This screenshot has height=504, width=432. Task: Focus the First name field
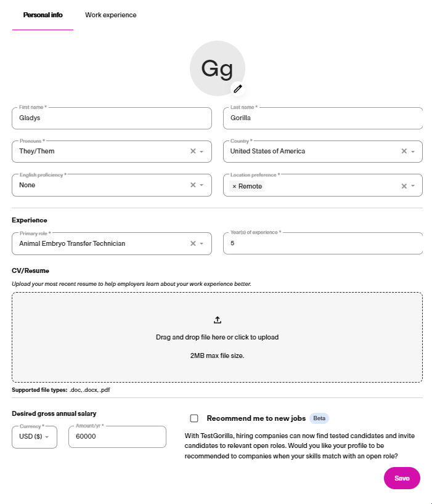112,118
